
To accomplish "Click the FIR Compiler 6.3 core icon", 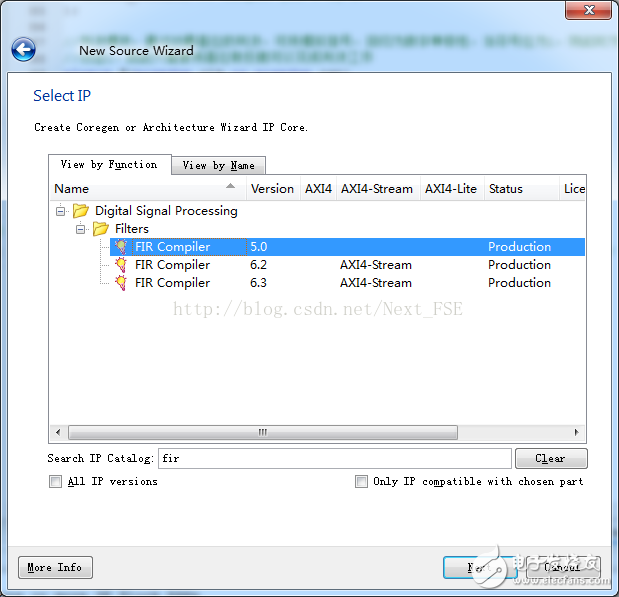I will tap(121, 283).
